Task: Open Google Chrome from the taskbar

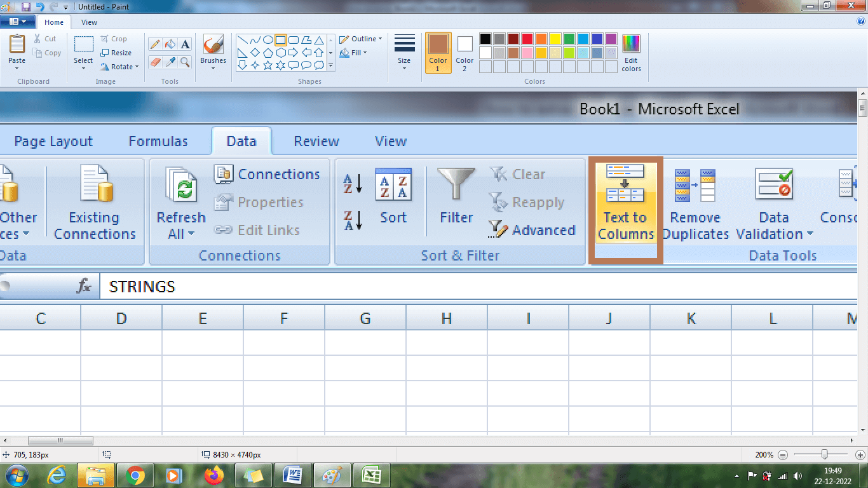Action: coord(134,475)
